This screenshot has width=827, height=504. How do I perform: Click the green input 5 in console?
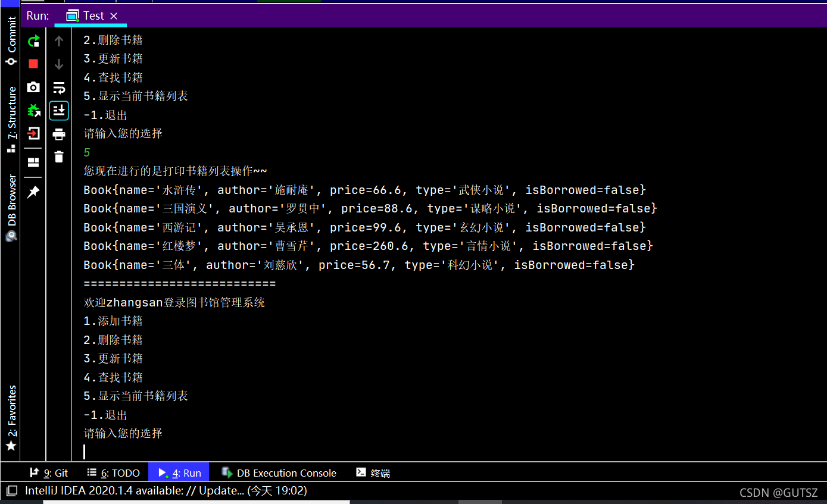tap(87, 152)
